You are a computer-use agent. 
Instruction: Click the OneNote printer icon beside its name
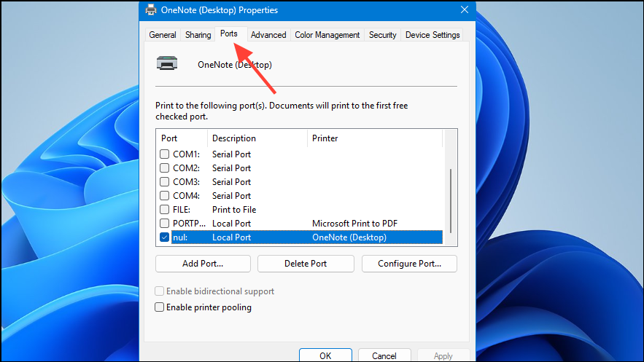pyautogui.click(x=167, y=63)
